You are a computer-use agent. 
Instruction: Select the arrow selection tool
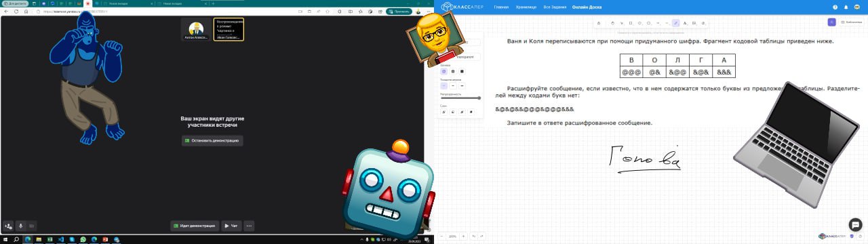click(622, 23)
